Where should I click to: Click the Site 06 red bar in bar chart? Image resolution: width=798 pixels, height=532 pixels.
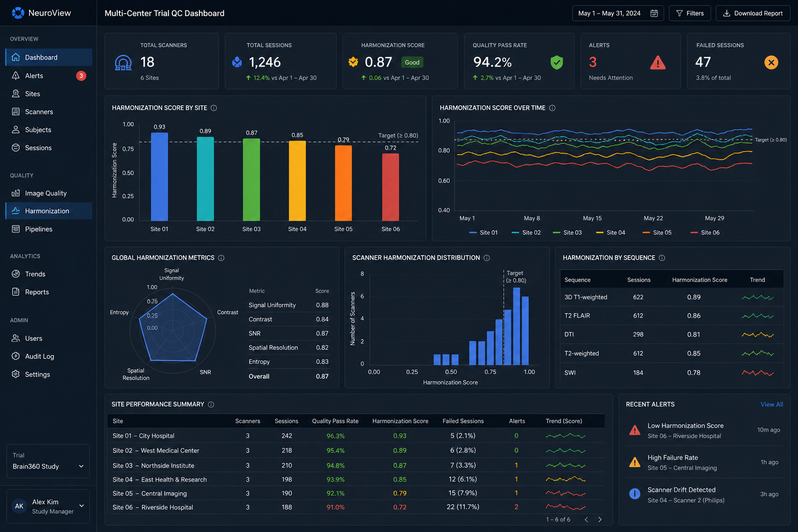click(x=391, y=187)
